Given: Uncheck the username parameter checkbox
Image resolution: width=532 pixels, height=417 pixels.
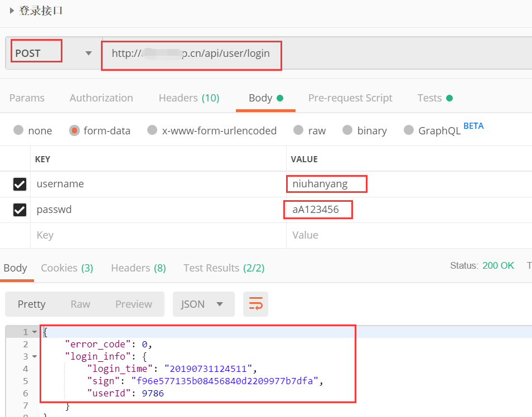Looking at the screenshot, I should [20, 184].
